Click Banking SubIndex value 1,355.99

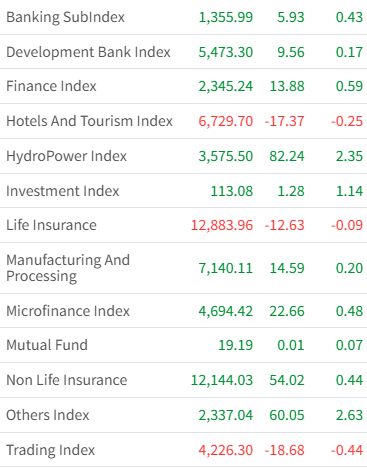tap(226, 17)
